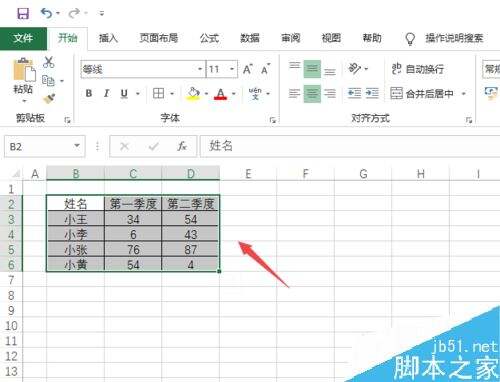
Task: Open the Undo history dropdown arrow
Action: coord(58,14)
